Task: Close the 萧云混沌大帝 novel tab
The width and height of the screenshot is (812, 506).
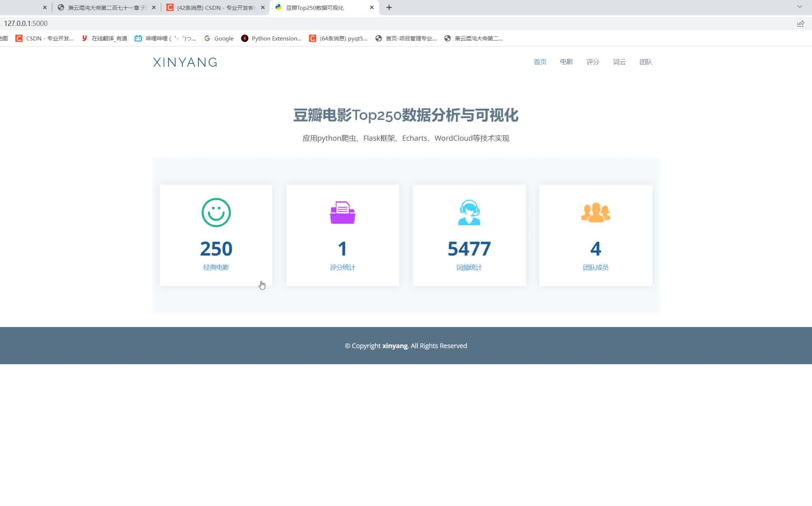Action: tap(154, 7)
